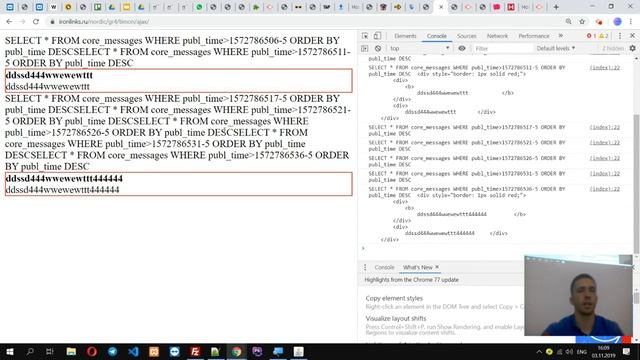Open Opera browser from the taskbar

coord(92,351)
